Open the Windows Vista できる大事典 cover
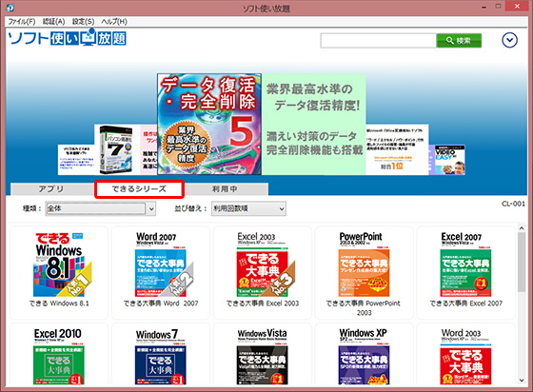 click(x=263, y=357)
